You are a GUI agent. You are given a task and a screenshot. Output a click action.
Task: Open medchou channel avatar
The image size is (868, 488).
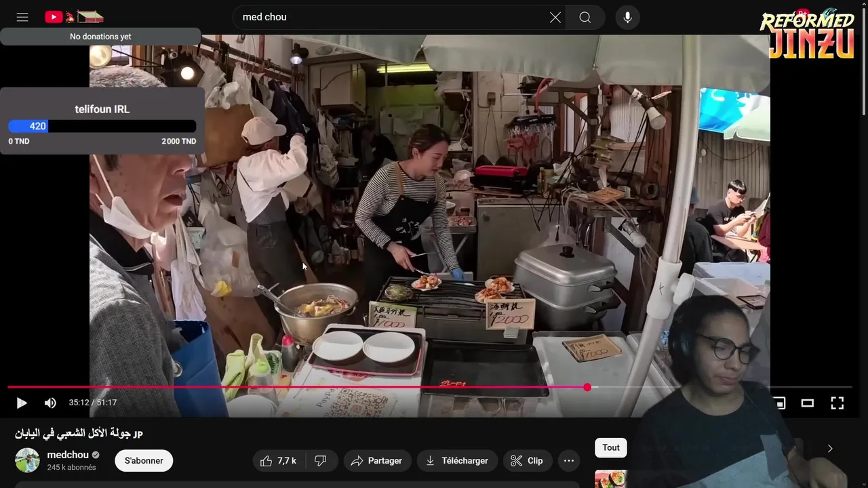click(x=28, y=460)
